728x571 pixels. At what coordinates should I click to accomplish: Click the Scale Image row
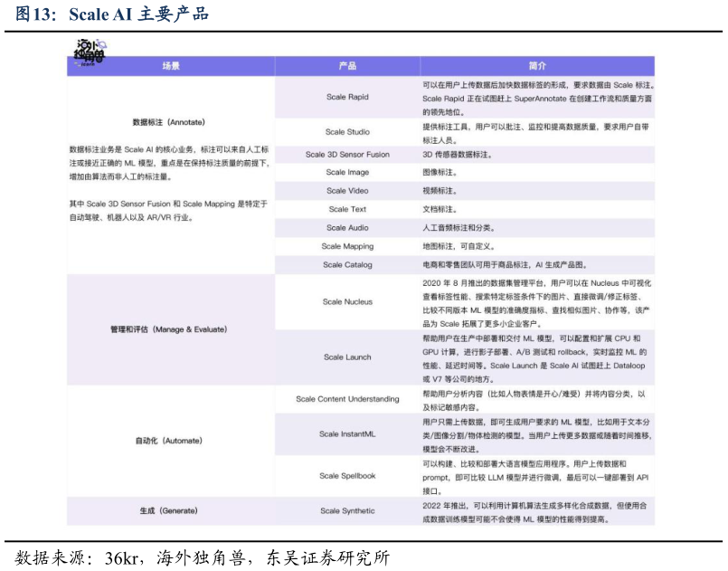coord(347,172)
